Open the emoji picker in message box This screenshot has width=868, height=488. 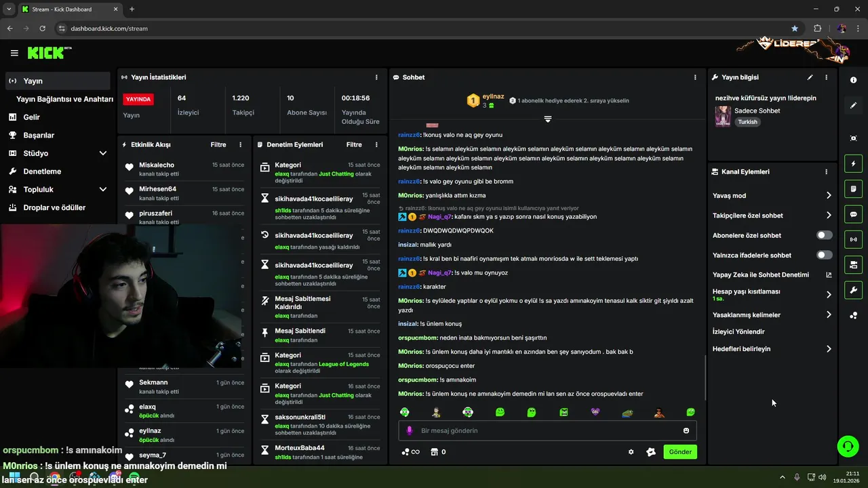[x=686, y=430]
